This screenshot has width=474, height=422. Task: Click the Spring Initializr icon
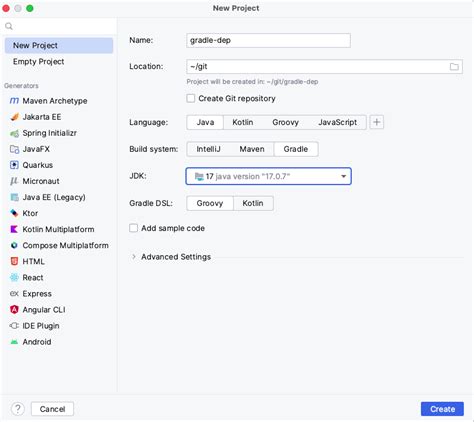[x=14, y=133]
